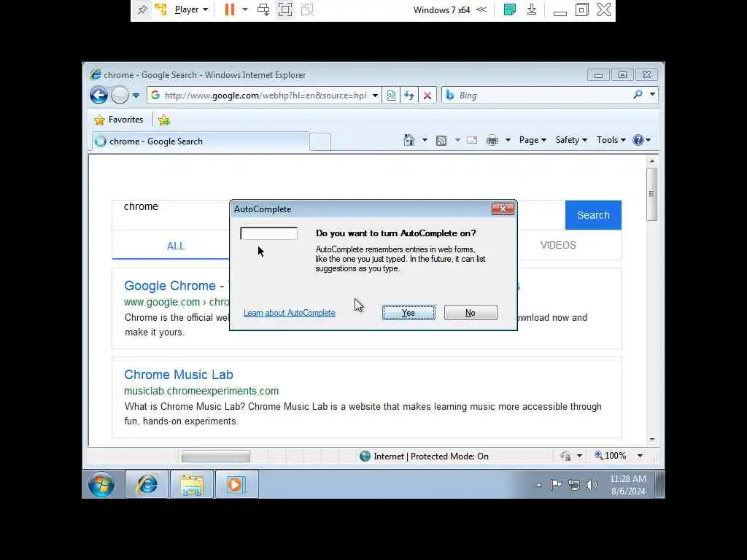The width and height of the screenshot is (747, 560).
Task: Click the scrollbar down arrow
Action: pyautogui.click(x=651, y=439)
